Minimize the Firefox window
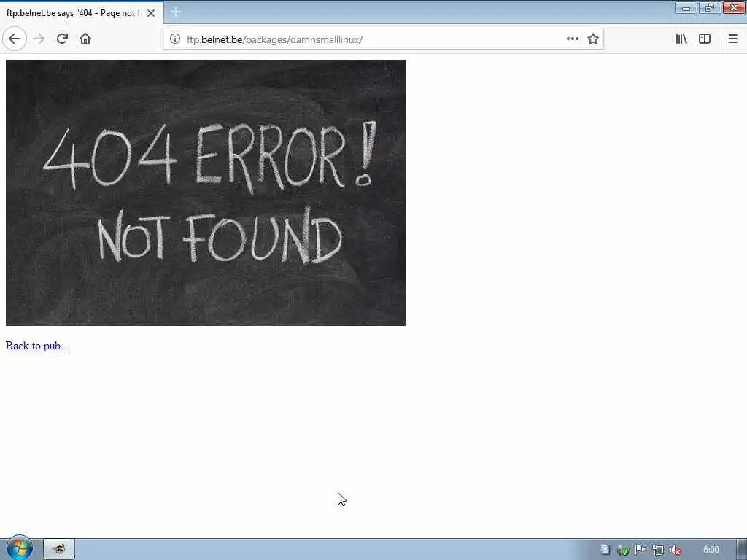This screenshot has height=560, width=747. (x=686, y=7)
